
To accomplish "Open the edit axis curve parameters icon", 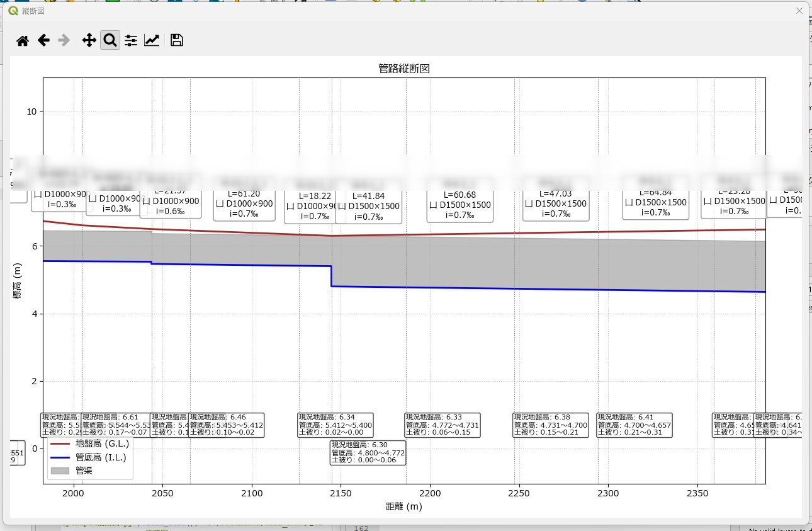I will tap(152, 41).
